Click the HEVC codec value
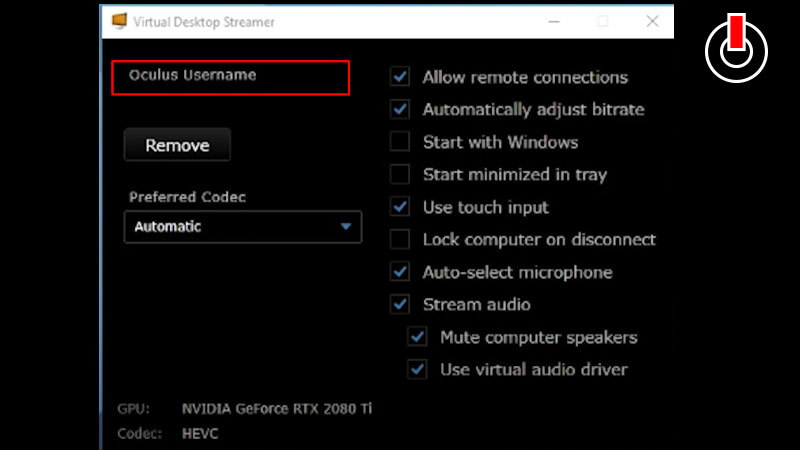This screenshot has height=450, width=800. (x=200, y=434)
